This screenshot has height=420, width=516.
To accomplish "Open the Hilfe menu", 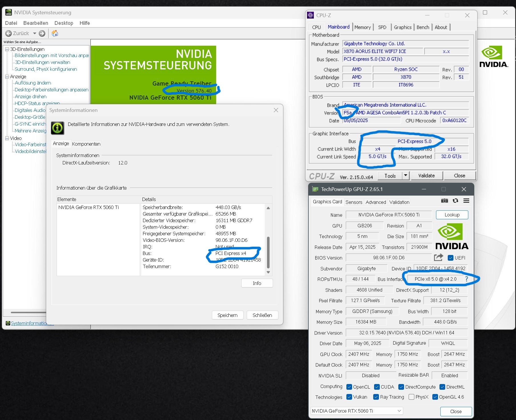I will (x=85, y=23).
